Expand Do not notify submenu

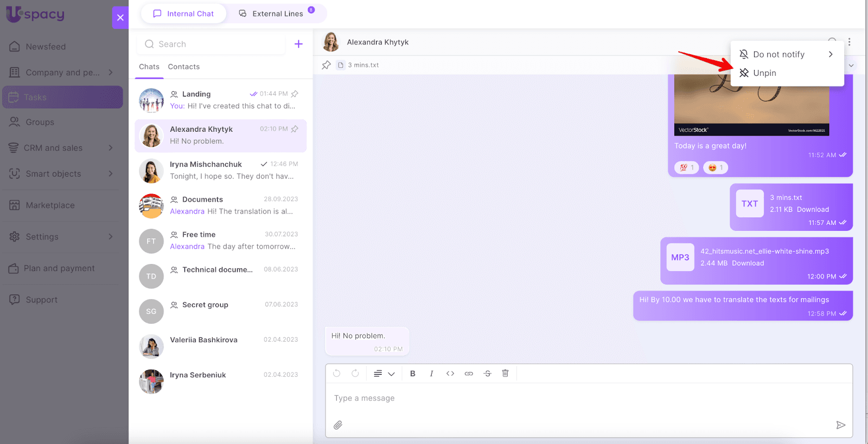[x=830, y=54]
